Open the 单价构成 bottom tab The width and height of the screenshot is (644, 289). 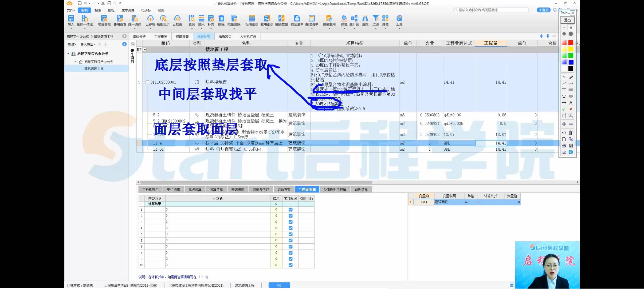[x=173, y=190]
